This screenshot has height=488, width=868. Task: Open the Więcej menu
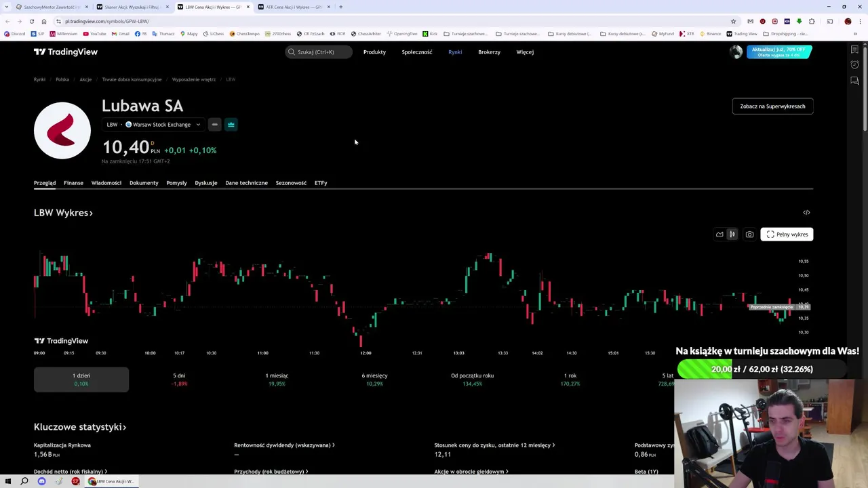click(525, 52)
